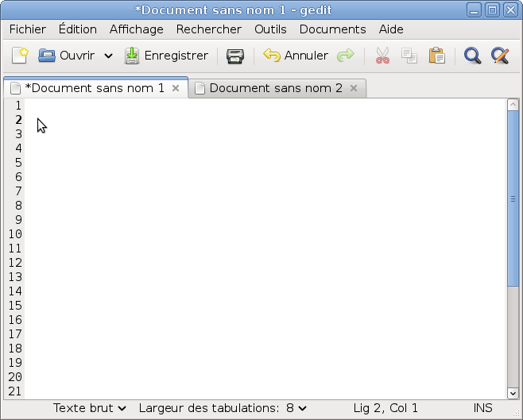Redo action with green arrow icon

pyautogui.click(x=346, y=56)
